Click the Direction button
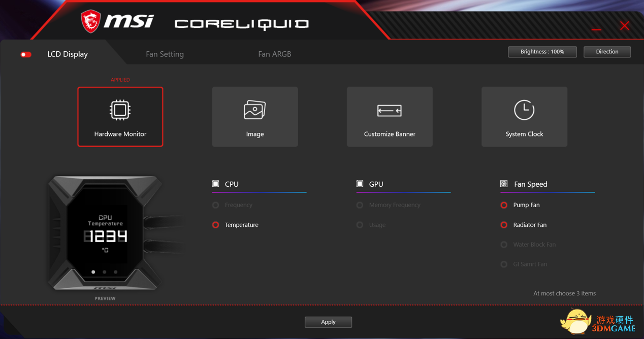644x339 pixels. [607, 52]
